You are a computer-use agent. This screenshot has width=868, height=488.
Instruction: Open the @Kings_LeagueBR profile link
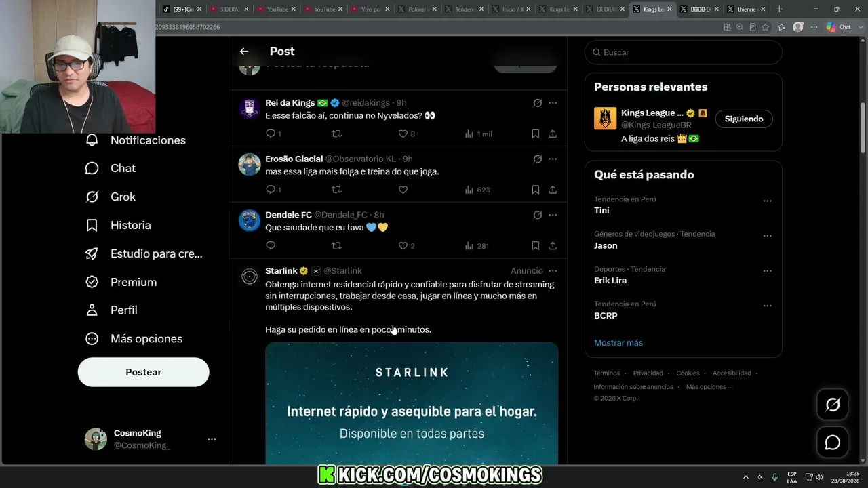coord(656,125)
